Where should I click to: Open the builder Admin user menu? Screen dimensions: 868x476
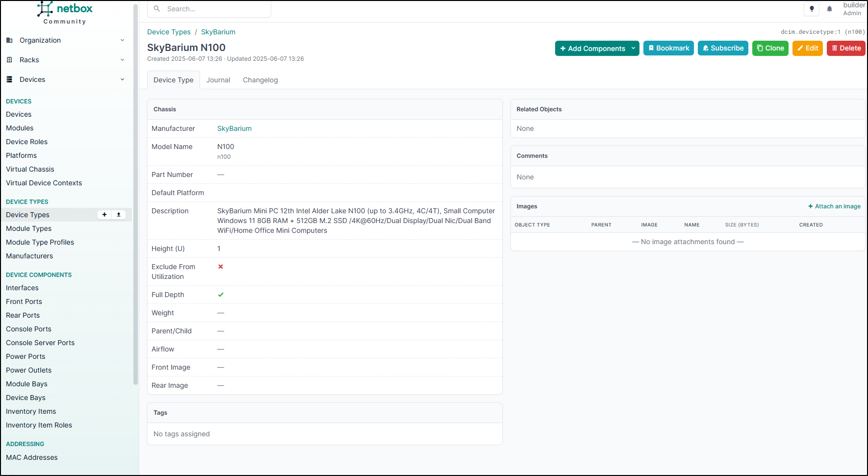coord(854,9)
